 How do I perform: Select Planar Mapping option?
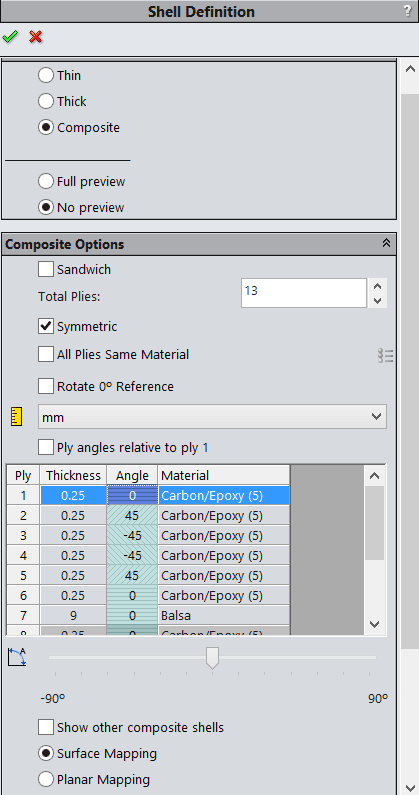[x=46, y=779]
